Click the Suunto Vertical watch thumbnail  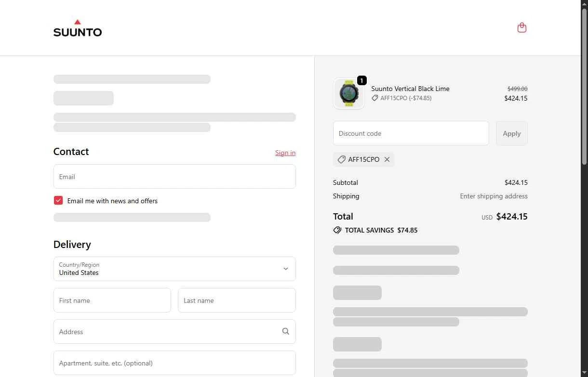[349, 93]
